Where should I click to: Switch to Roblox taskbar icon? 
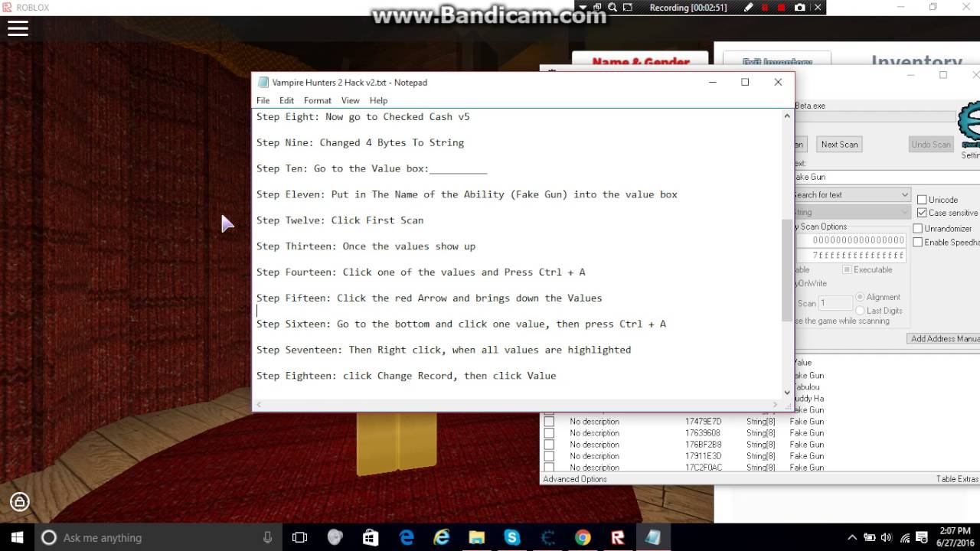point(618,537)
